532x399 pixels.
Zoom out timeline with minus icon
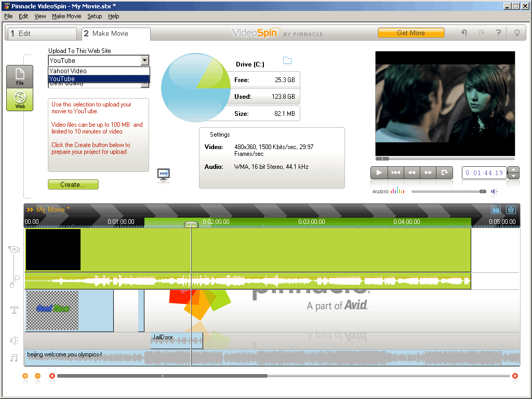pyautogui.click(x=37, y=376)
